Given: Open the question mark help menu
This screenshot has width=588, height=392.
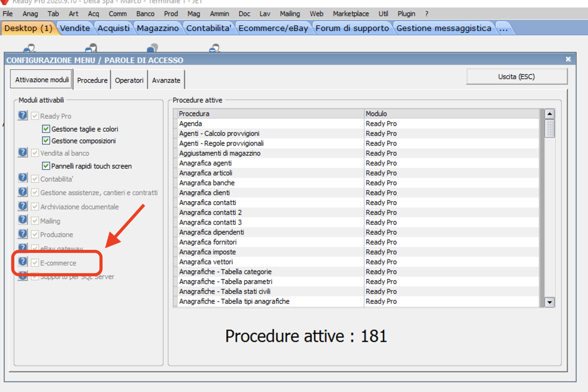Looking at the screenshot, I should pos(427,14).
